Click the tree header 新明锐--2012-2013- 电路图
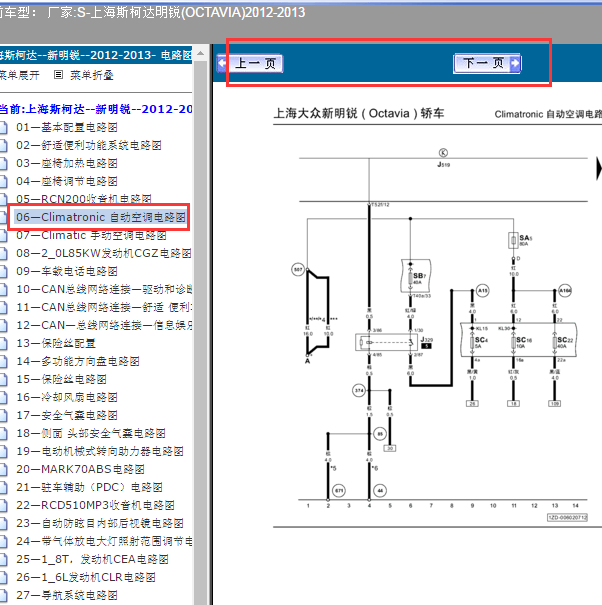The width and height of the screenshot is (602, 605). click(96, 56)
